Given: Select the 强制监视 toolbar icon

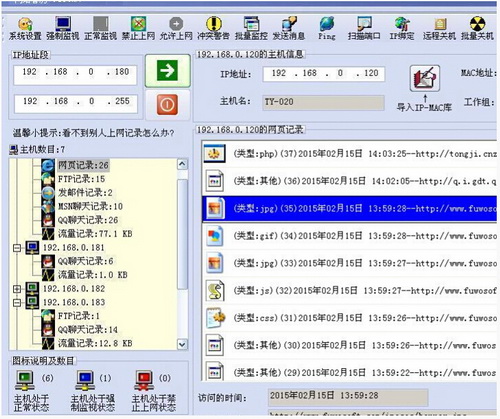Looking at the screenshot, I should [63, 28].
